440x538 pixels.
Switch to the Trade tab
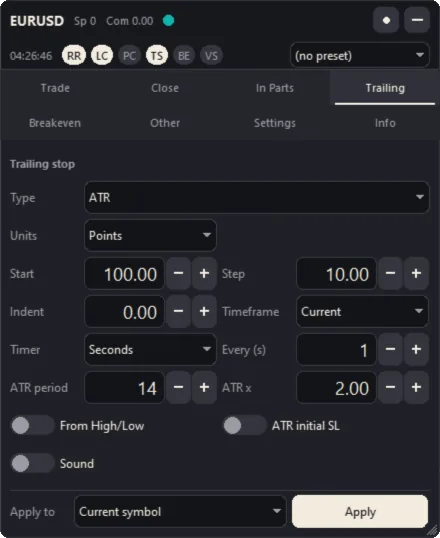click(55, 88)
